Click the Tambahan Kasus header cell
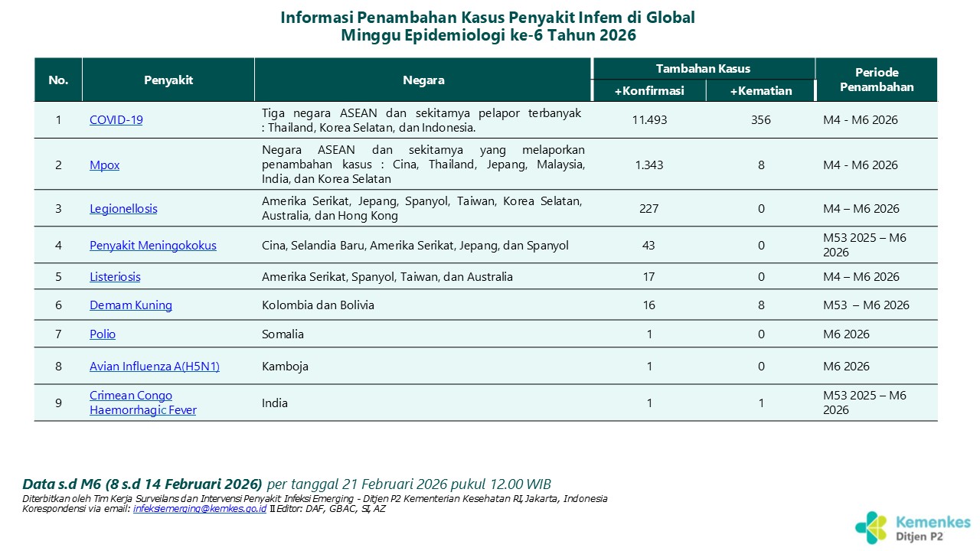980x551 pixels. (x=703, y=69)
